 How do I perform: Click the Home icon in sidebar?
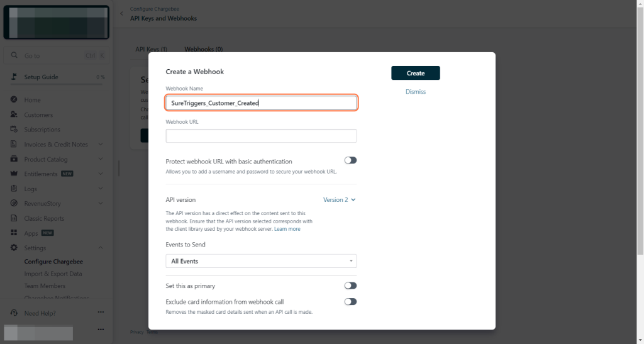tap(14, 100)
